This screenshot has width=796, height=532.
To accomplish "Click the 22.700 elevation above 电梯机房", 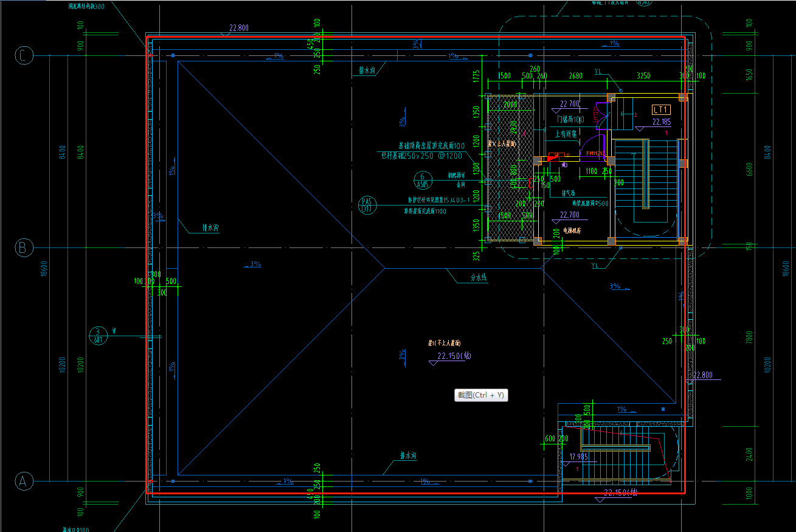I will click(570, 215).
